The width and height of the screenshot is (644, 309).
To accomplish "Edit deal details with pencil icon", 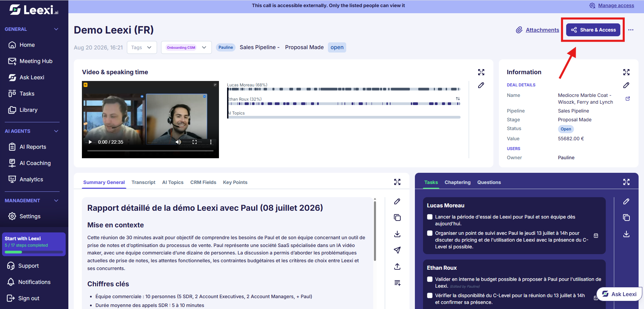I will tap(626, 85).
